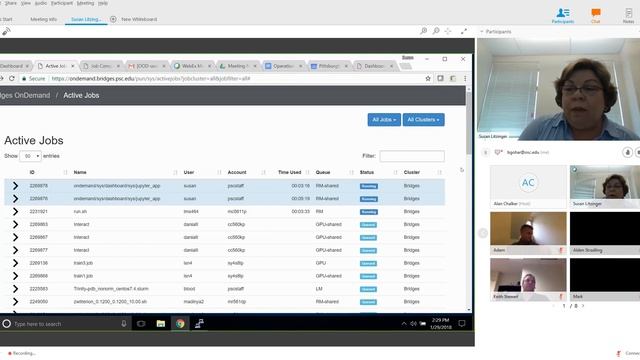Image resolution: width=640 pixels, height=360 pixels.
Task: Show hidden tray icons with the chevron
Action: tap(404, 324)
